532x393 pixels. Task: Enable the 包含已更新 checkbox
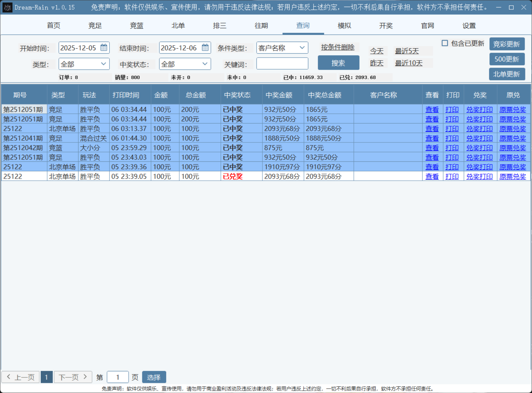point(445,43)
